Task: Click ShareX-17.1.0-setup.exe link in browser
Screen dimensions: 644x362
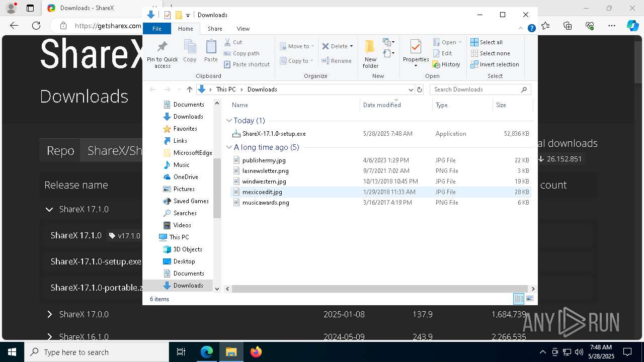Action: click(x=96, y=261)
